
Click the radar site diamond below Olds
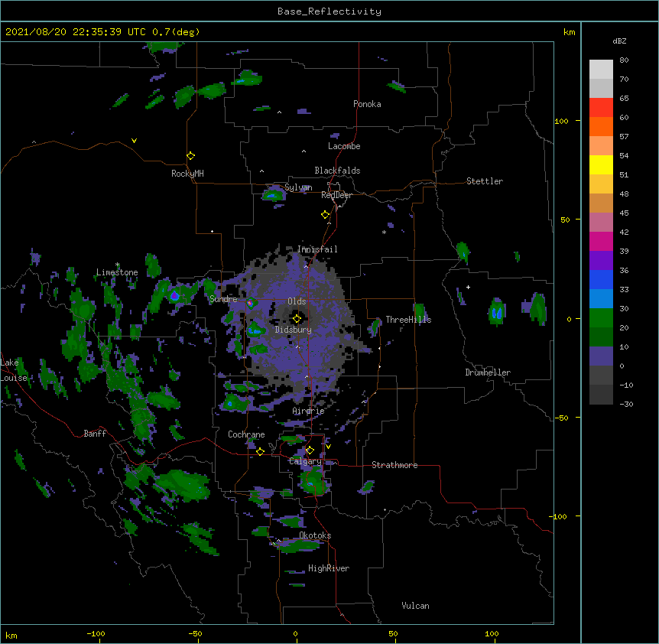297,318
